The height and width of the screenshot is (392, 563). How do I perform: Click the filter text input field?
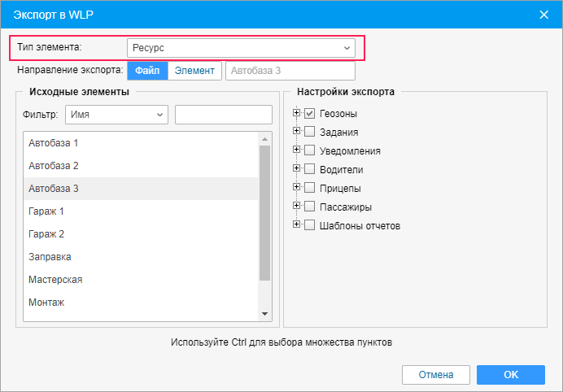coord(223,115)
